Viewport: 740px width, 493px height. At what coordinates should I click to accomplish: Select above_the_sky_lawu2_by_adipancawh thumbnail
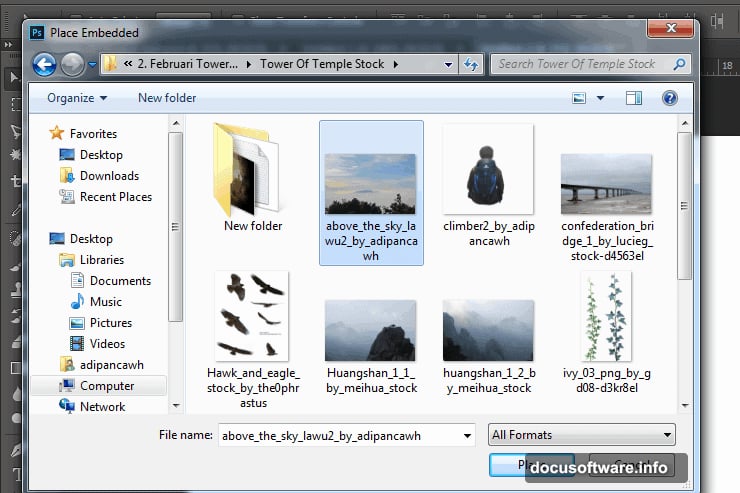click(371, 193)
